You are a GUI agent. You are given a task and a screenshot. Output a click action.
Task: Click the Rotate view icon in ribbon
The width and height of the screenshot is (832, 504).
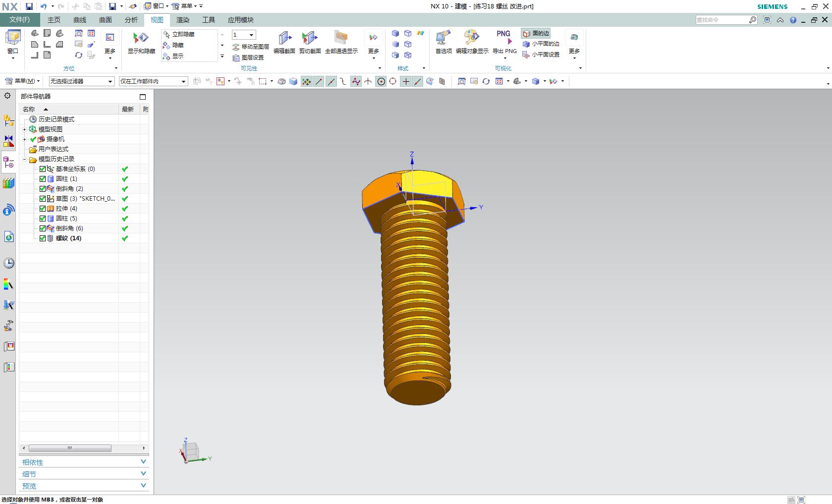click(x=79, y=55)
